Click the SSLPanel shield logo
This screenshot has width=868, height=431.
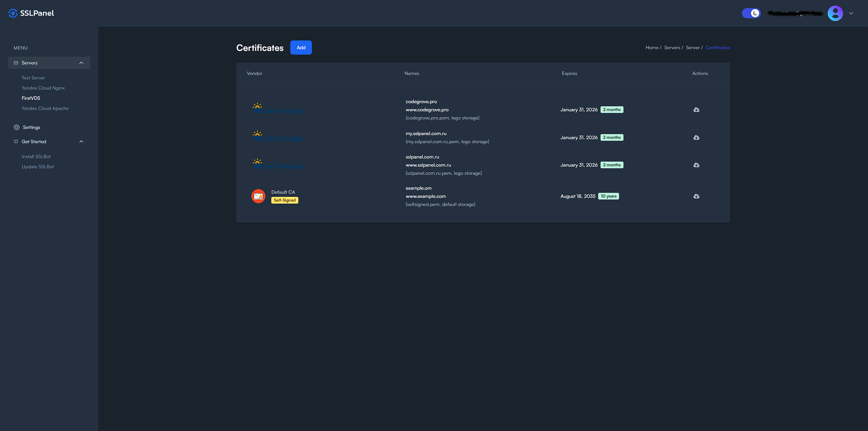pyautogui.click(x=13, y=13)
